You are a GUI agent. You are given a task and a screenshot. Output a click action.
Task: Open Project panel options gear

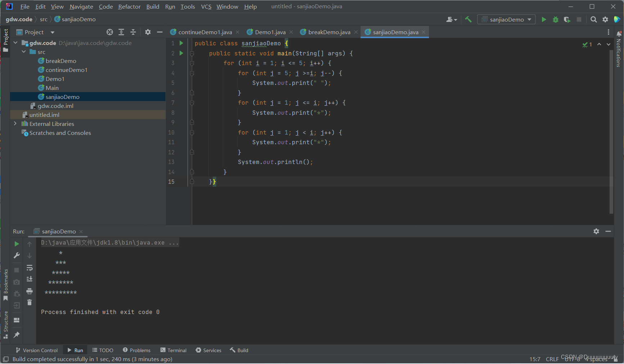pyautogui.click(x=148, y=32)
